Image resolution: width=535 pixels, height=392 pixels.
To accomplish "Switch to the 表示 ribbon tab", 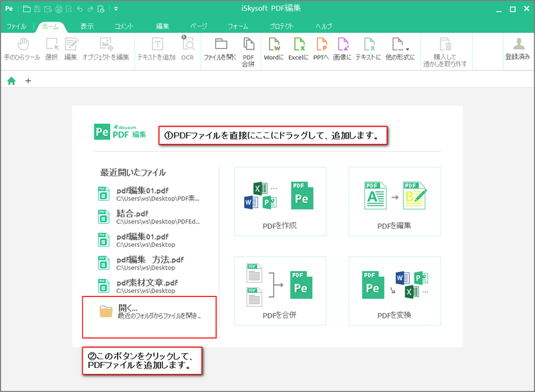I will point(87,26).
